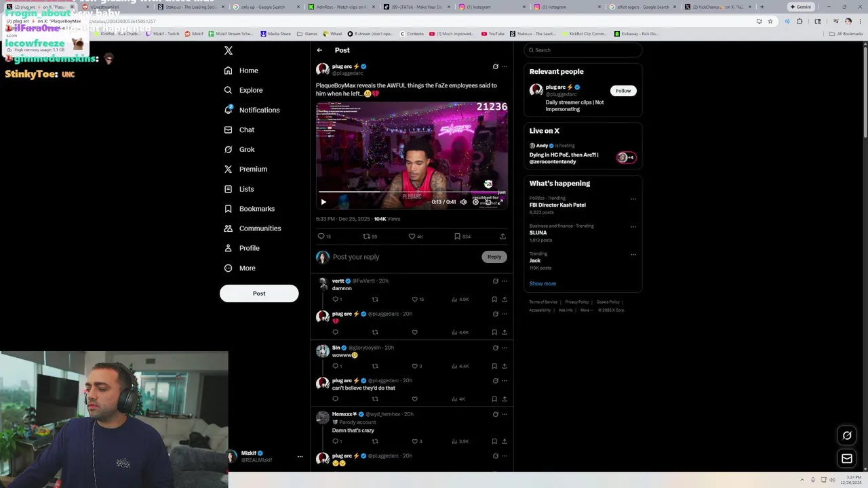Open the three-dot menu on vertt's reply
868x488 pixels.
[x=505, y=281]
